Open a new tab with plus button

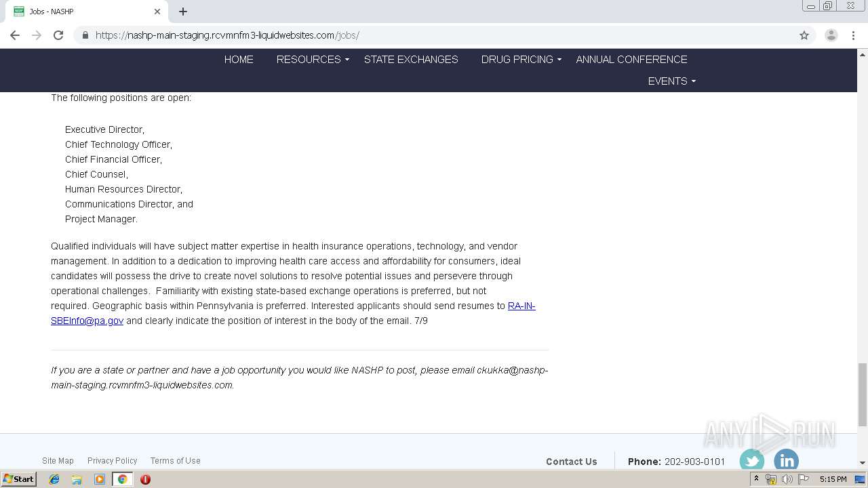pos(183,12)
